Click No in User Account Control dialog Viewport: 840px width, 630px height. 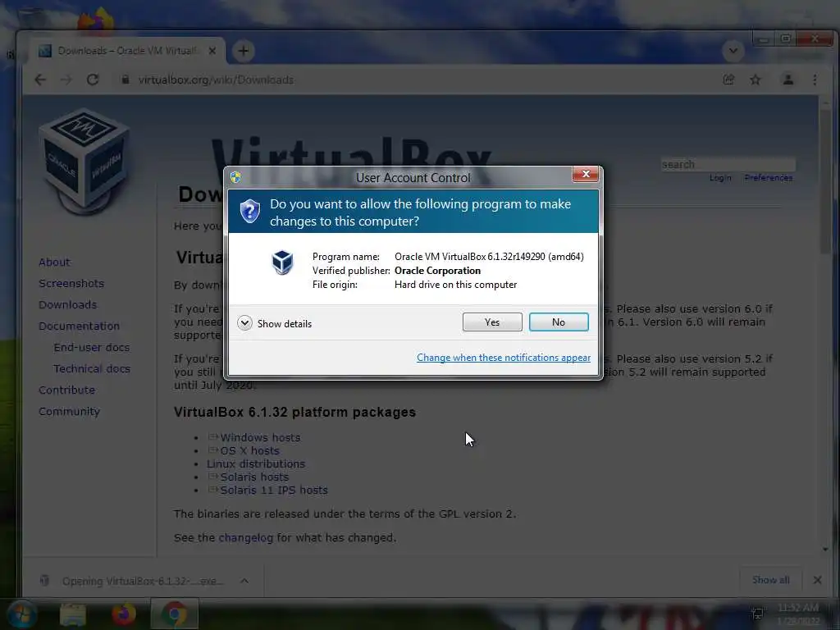click(558, 322)
